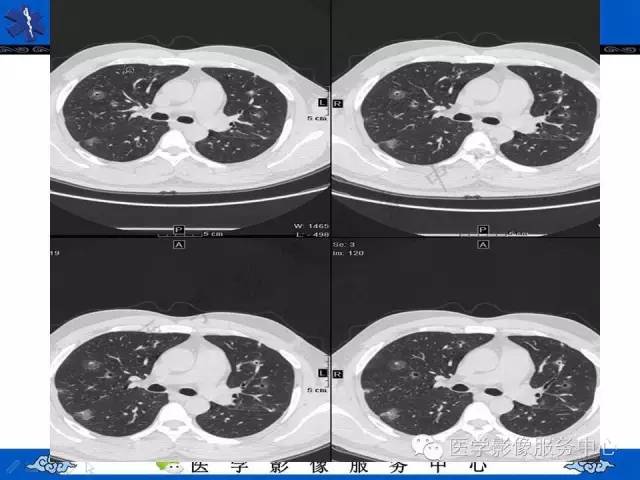Click the L: -498 window level readout
This screenshot has height=480, width=640.
point(313,235)
